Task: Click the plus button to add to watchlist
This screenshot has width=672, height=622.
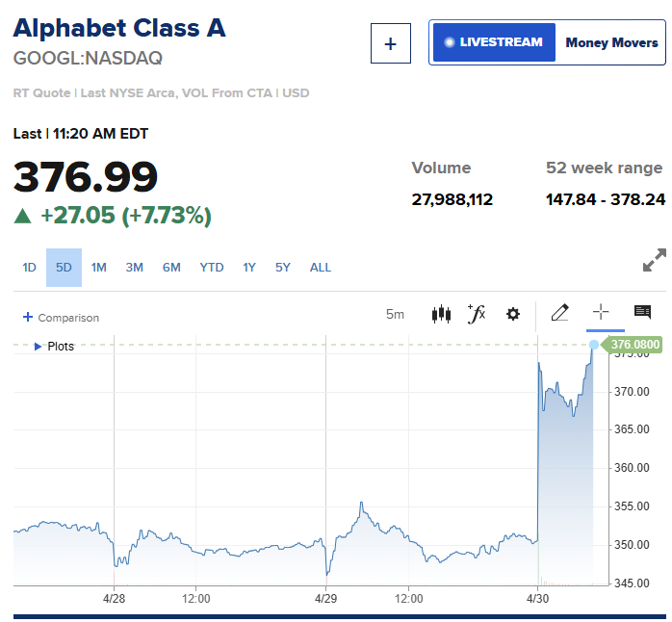Action: tap(390, 43)
